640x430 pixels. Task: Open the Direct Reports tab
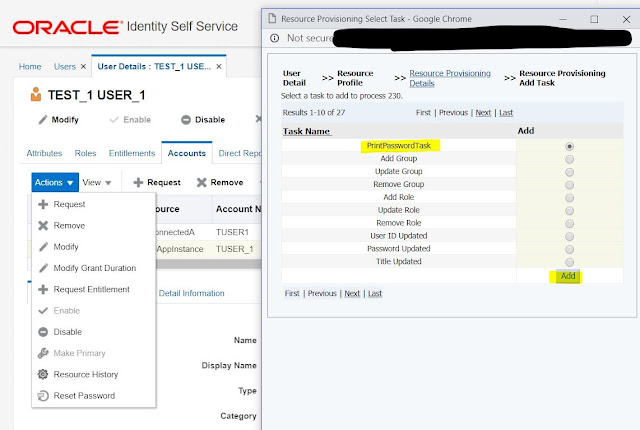click(240, 153)
